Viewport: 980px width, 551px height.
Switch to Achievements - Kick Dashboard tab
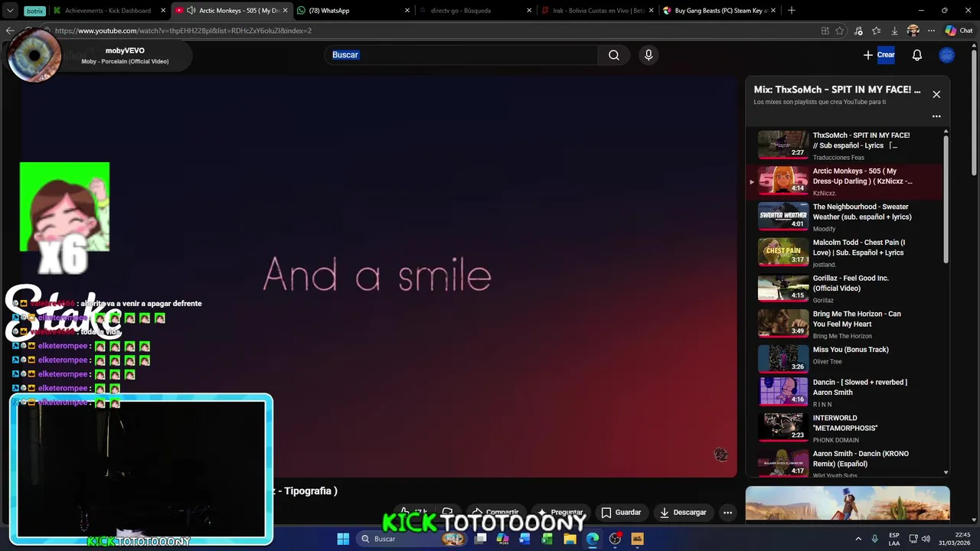coord(108,11)
